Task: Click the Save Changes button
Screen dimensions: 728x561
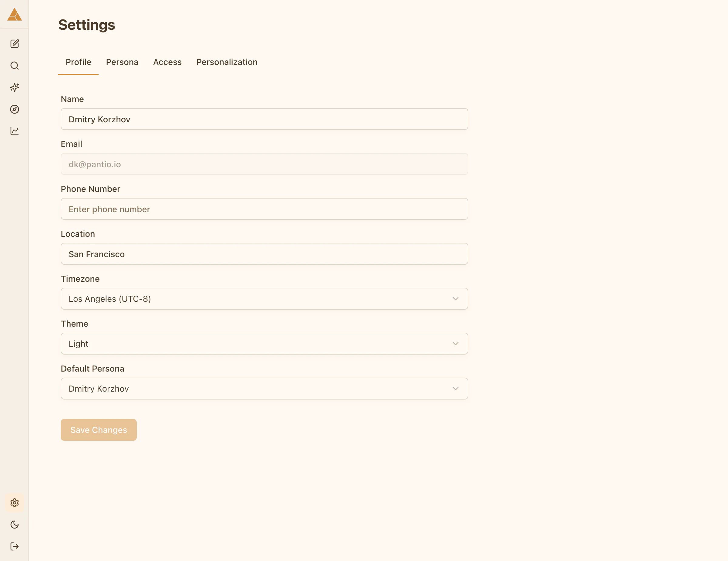Action: click(98, 430)
